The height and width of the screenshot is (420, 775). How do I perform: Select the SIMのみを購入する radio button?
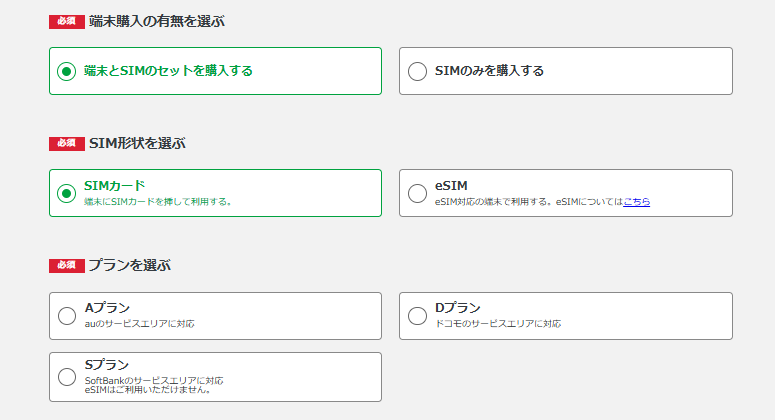[417, 71]
